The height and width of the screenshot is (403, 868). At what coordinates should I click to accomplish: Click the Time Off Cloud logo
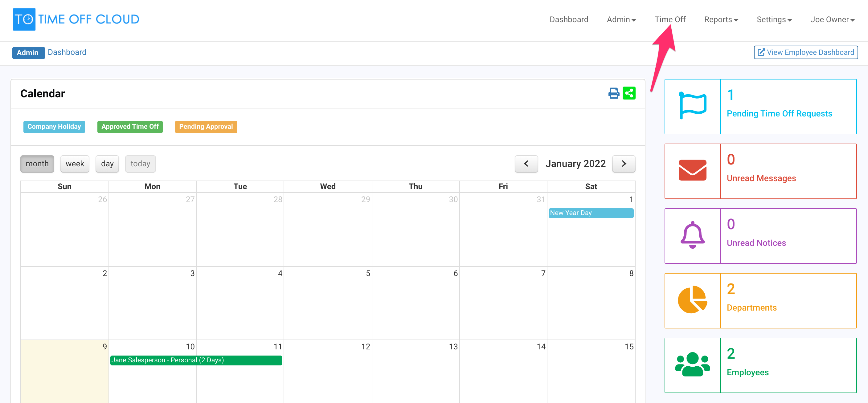pos(76,19)
